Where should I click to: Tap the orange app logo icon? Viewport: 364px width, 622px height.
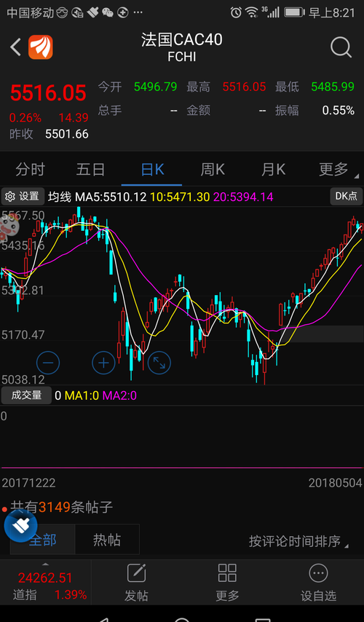(41, 47)
